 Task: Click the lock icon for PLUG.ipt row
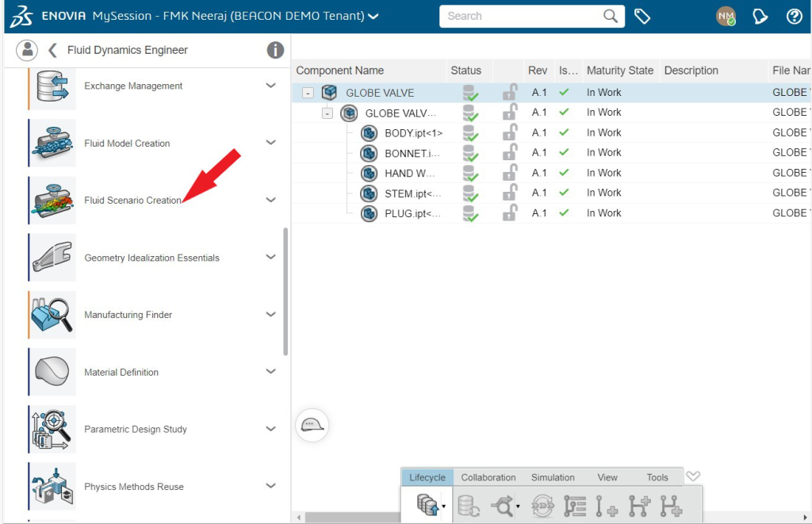pos(510,213)
